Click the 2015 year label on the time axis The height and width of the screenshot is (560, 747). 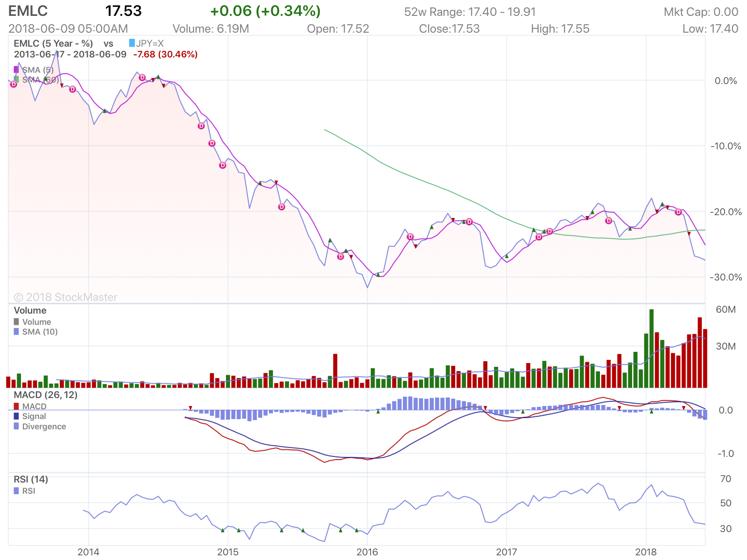click(228, 552)
